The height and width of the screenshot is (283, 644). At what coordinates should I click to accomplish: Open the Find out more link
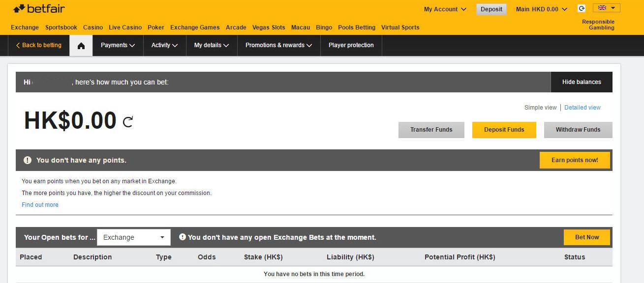tap(40, 205)
